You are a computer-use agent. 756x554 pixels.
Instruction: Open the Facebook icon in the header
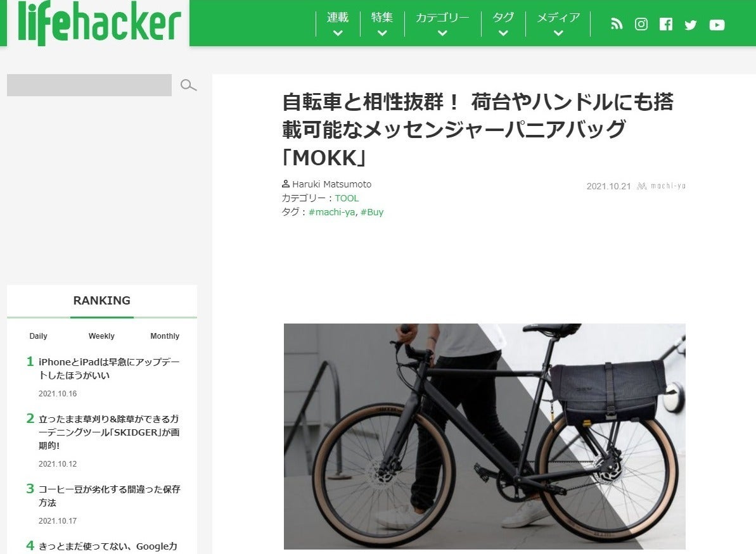pyautogui.click(x=666, y=24)
